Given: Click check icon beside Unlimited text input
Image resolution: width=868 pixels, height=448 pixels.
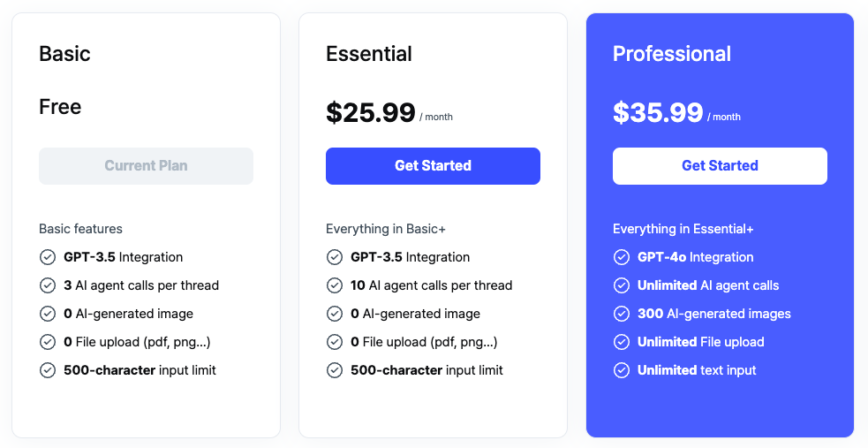Looking at the screenshot, I should click(x=622, y=370).
